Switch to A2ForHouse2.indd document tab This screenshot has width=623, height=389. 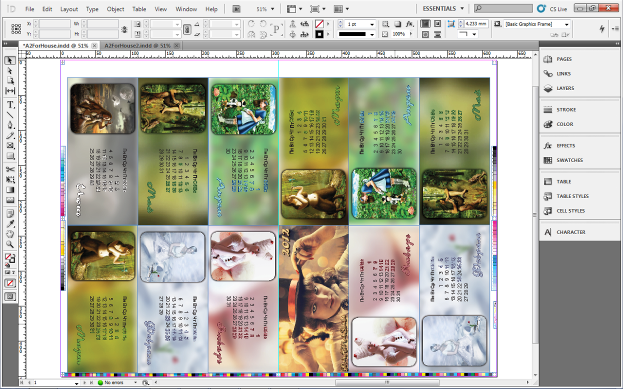[x=137, y=46]
